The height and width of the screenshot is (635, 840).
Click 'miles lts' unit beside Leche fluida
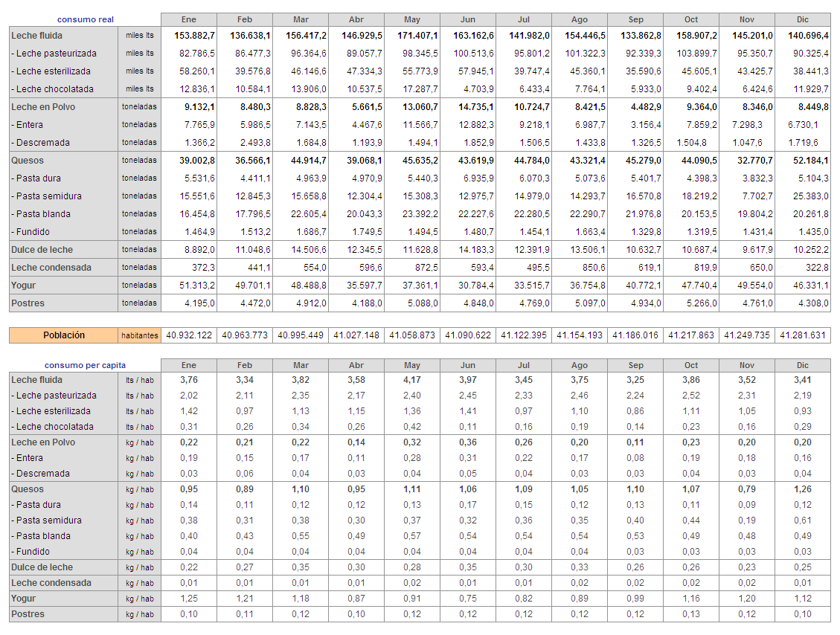point(140,36)
